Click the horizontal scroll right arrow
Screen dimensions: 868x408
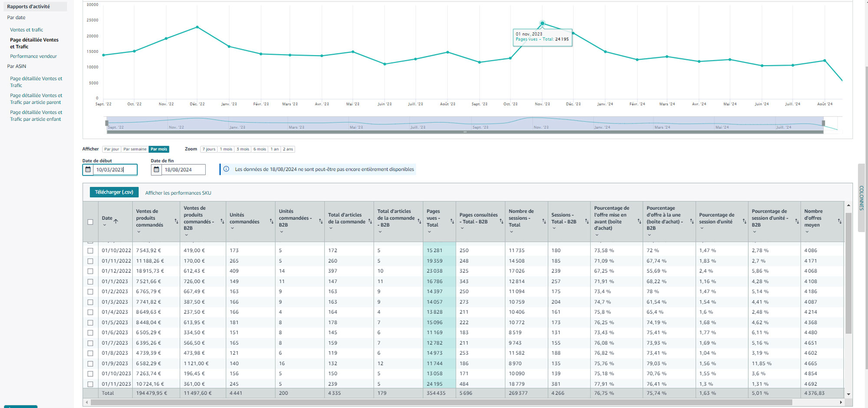click(x=841, y=402)
